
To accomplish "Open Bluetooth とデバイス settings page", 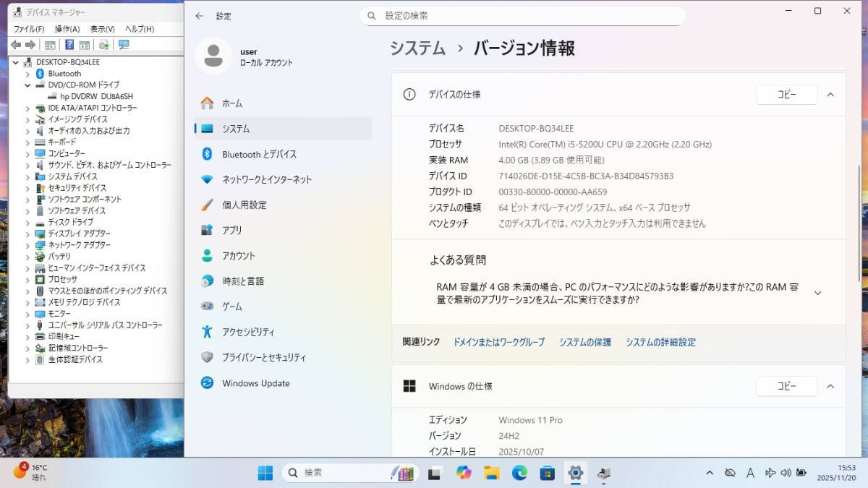I will coord(259,154).
